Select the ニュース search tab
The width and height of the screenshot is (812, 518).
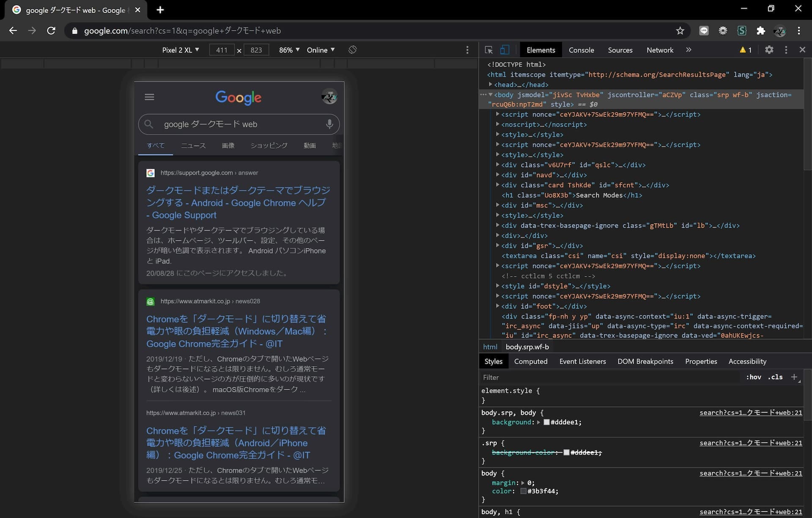tap(193, 146)
